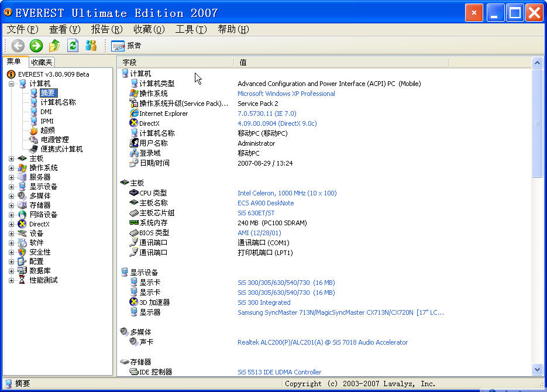Open the 查看(V) menu
This screenshot has width=547, height=392.
point(64,29)
